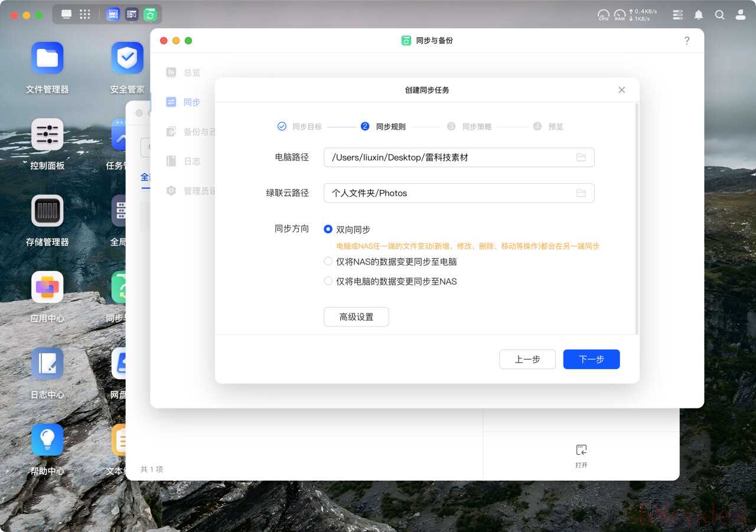This screenshot has width=756, height=532.
Task: Browse folder for 电脑路径 field
Action: [x=581, y=158]
